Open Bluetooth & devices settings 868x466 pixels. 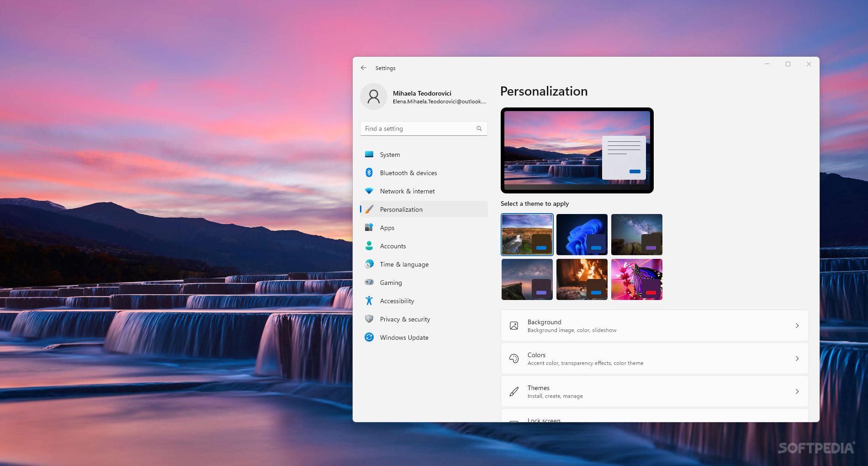pyautogui.click(x=424, y=173)
